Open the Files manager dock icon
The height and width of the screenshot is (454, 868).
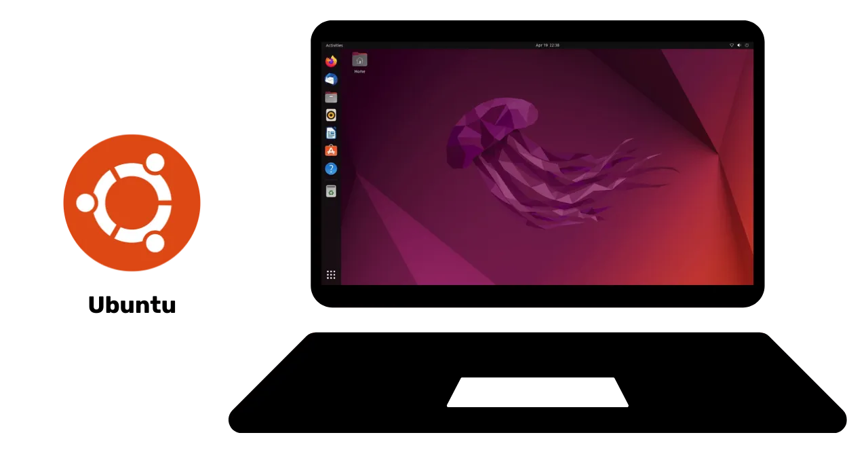(331, 97)
